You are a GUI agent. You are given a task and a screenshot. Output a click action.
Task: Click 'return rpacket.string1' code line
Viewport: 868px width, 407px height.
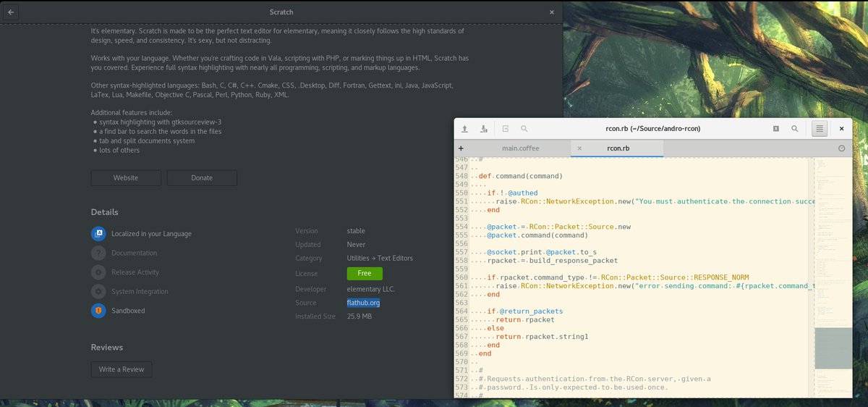(x=542, y=337)
